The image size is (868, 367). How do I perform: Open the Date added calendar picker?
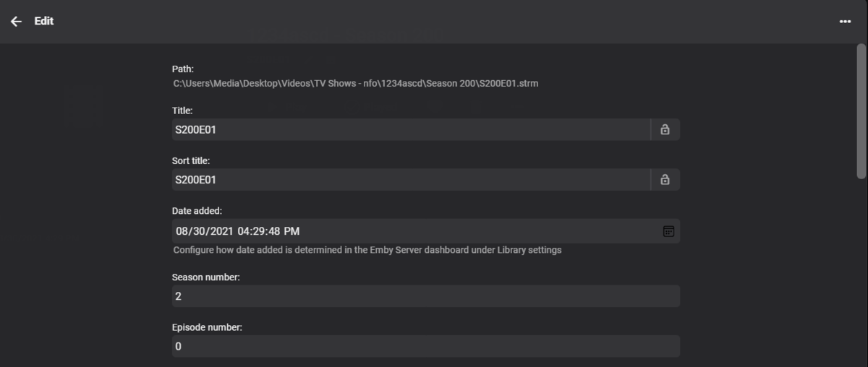coord(668,231)
